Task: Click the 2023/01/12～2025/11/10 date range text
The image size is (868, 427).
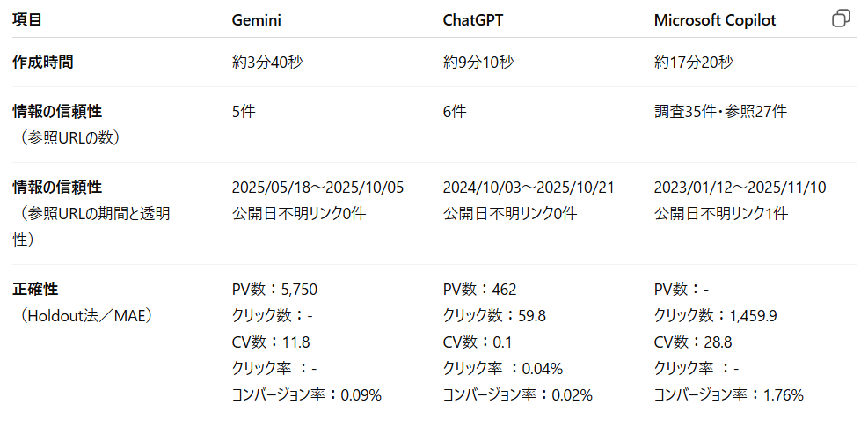Action: (x=740, y=187)
